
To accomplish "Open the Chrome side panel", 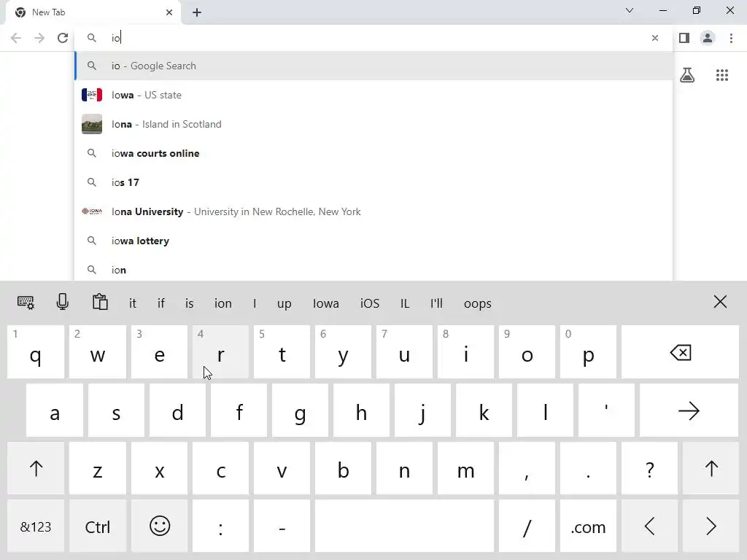I will (x=684, y=38).
